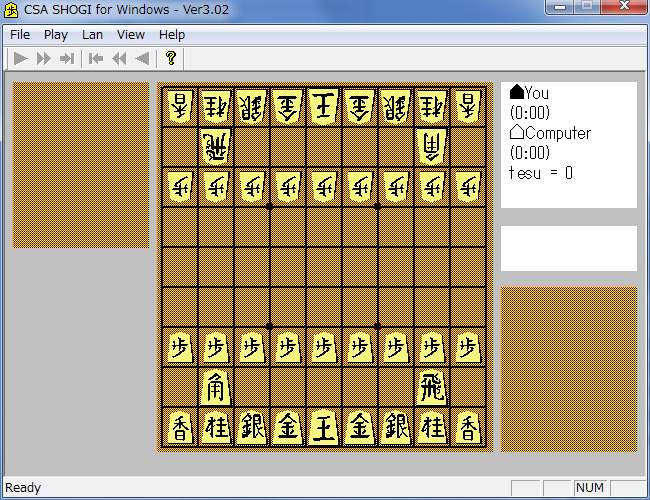Click the computer's king on top row
The width and height of the screenshot is (650, 500).
[324, 107]
